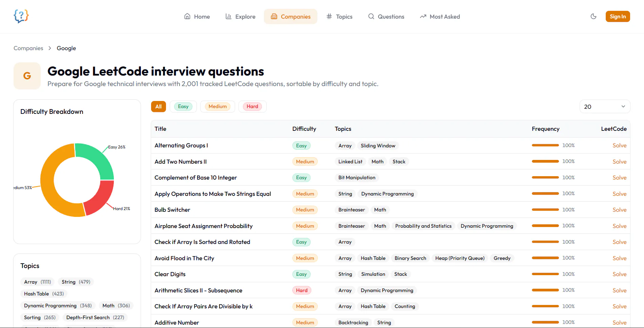Select the Hard difficulty filter
Image resolution: width=644 pixels, height=328 pixels.
click(x=252, y=106)
